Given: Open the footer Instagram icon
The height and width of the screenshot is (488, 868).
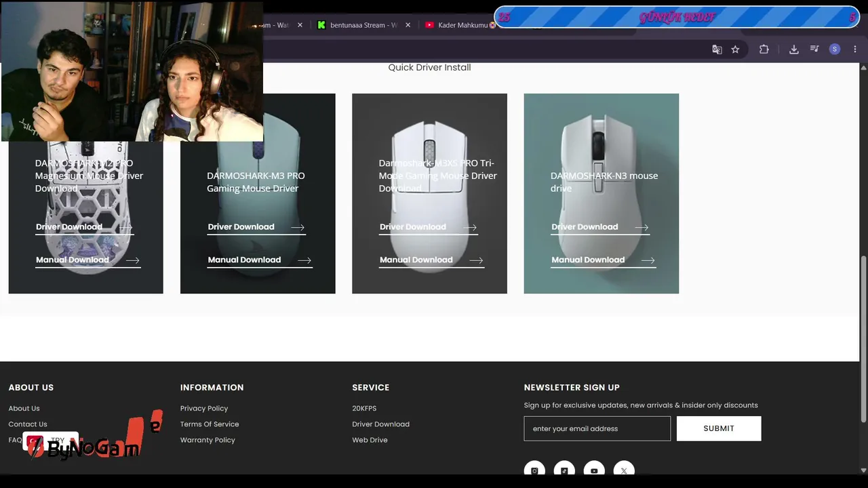Looking at the screenshot, I should (x=534, y=470).
